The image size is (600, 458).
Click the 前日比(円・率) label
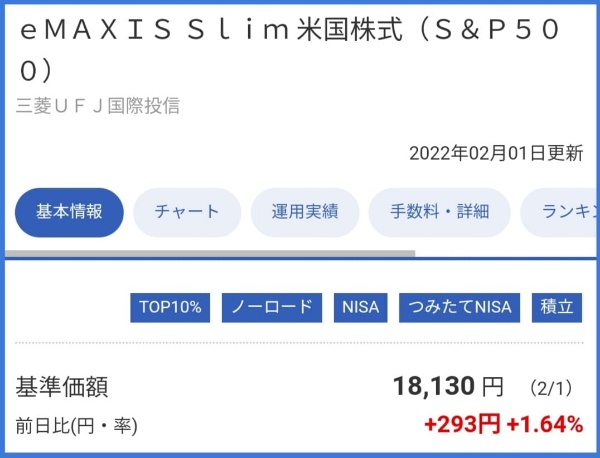(x=76, y=425)
